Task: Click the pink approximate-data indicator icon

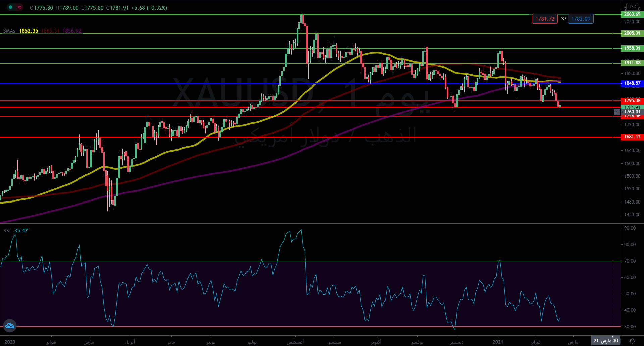Action: [20, 7]
